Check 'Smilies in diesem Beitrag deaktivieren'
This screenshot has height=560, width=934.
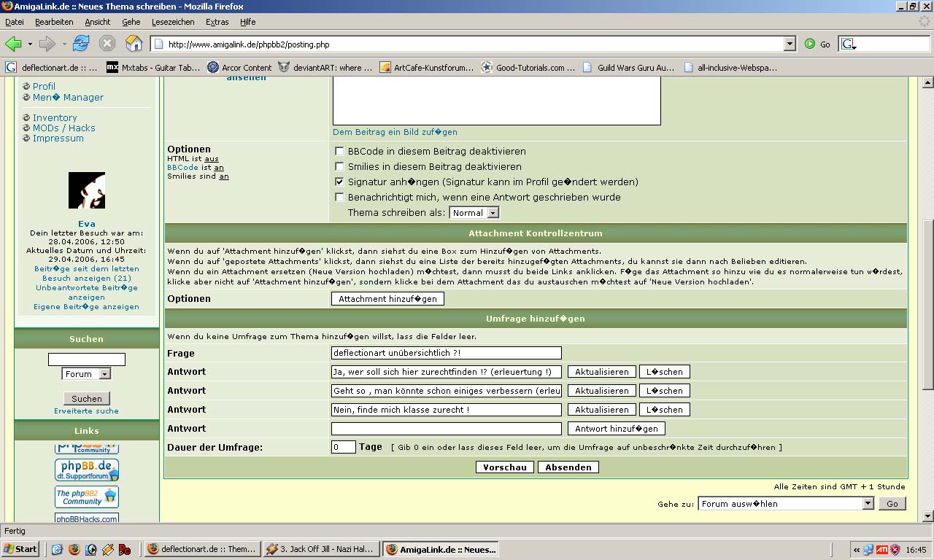(339, 167)
